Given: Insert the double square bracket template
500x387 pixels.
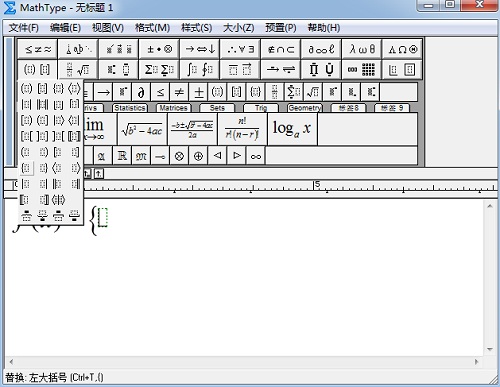Looking at the screenshot, I should pos(74,136).
